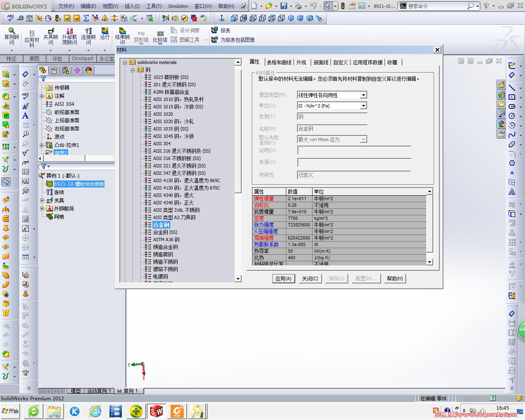Open the File Explorer folder task pane icon
The image size is (525, 420).
(501, 104)
